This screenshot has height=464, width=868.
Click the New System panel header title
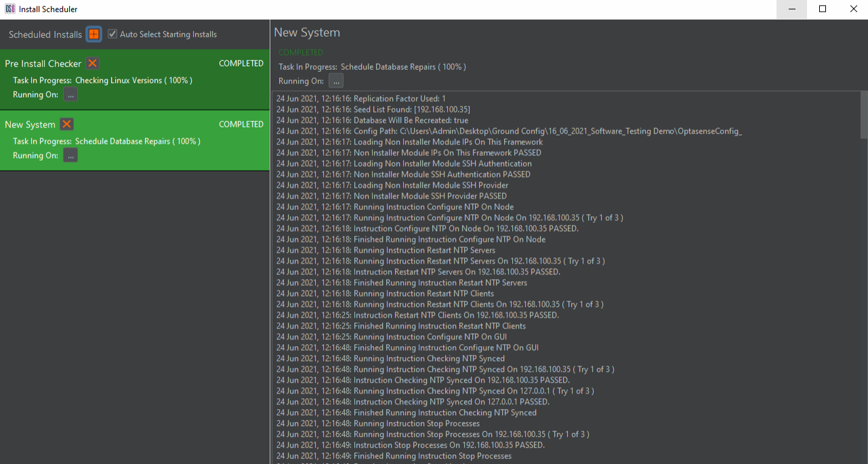pyautogui.click(x=306, y=32)
